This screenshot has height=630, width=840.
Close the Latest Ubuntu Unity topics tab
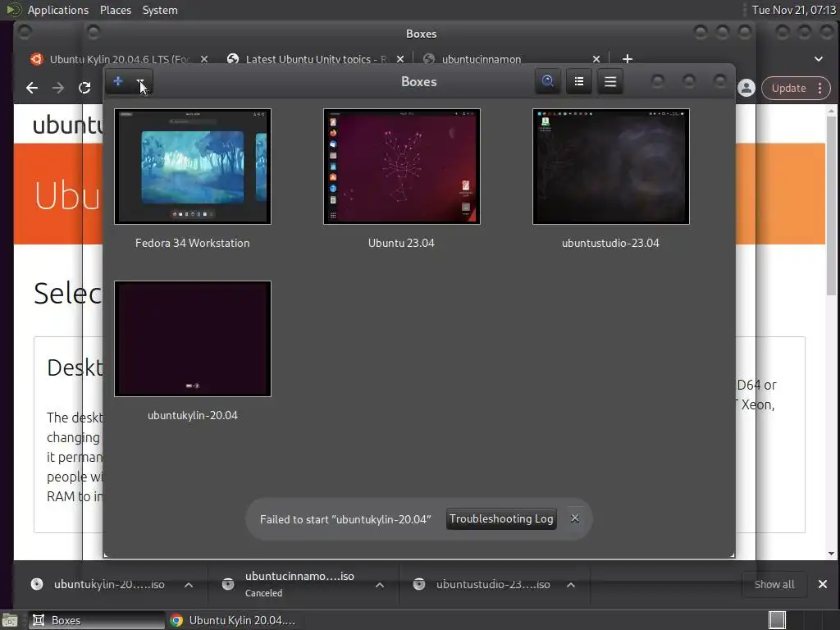tap(400, 59)
